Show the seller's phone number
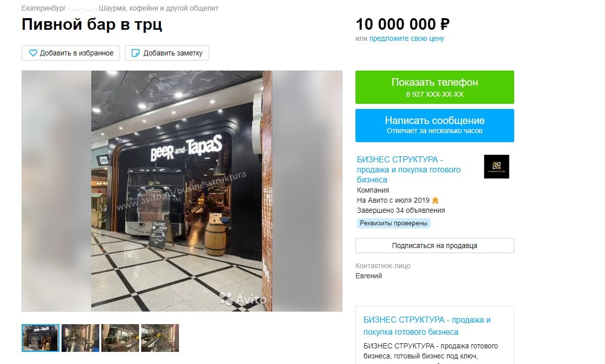The width and height of the screenshot is (605, 364). [435, 87]
